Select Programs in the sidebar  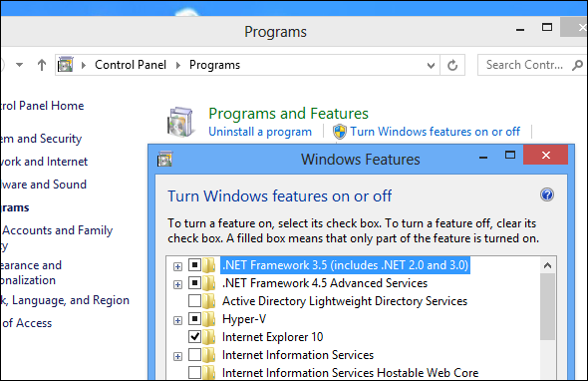(x=15, y=207)
